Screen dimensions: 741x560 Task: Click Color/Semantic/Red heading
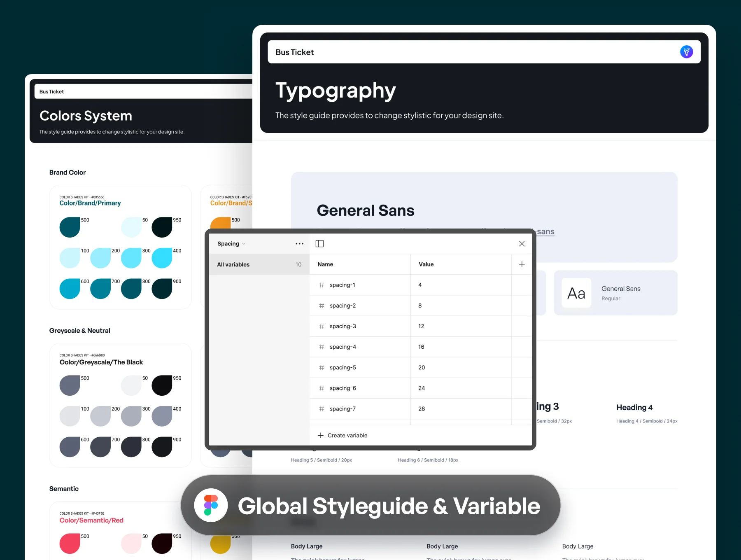pyautogui.click(x=91, y=520)
